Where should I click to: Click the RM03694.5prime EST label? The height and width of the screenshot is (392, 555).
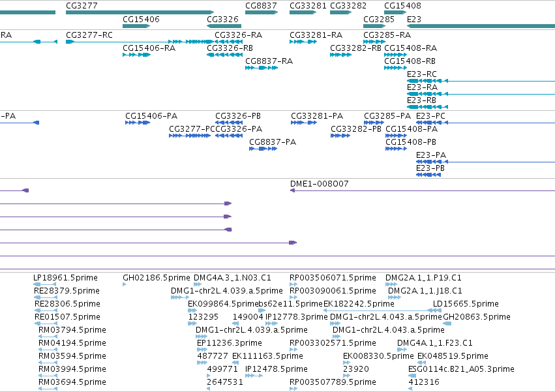tap(72, 382)
